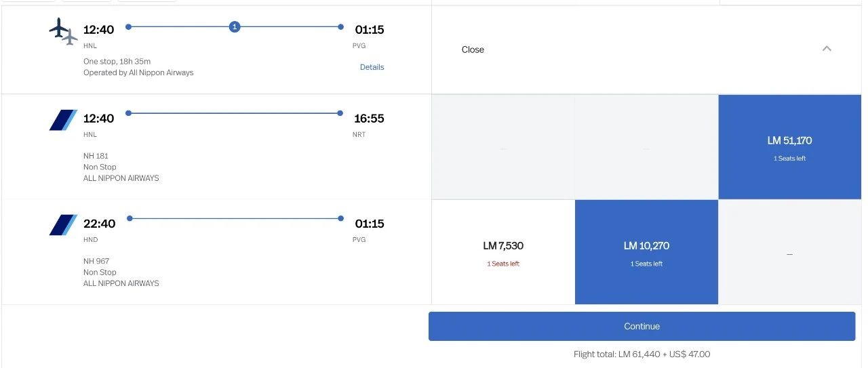Choose the LM 7,530 fare option
Screen dimensions: 868x368
(503, 252)
